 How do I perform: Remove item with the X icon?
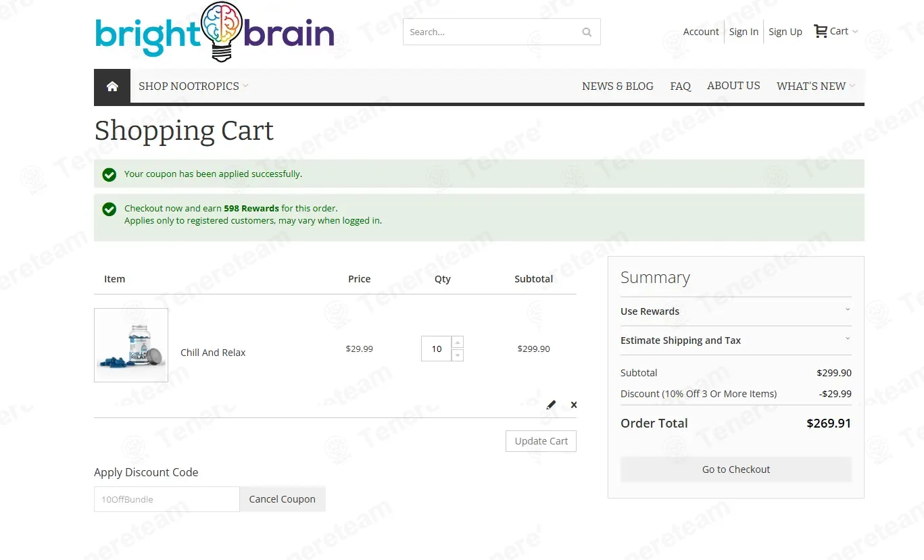tap(574, 405)
